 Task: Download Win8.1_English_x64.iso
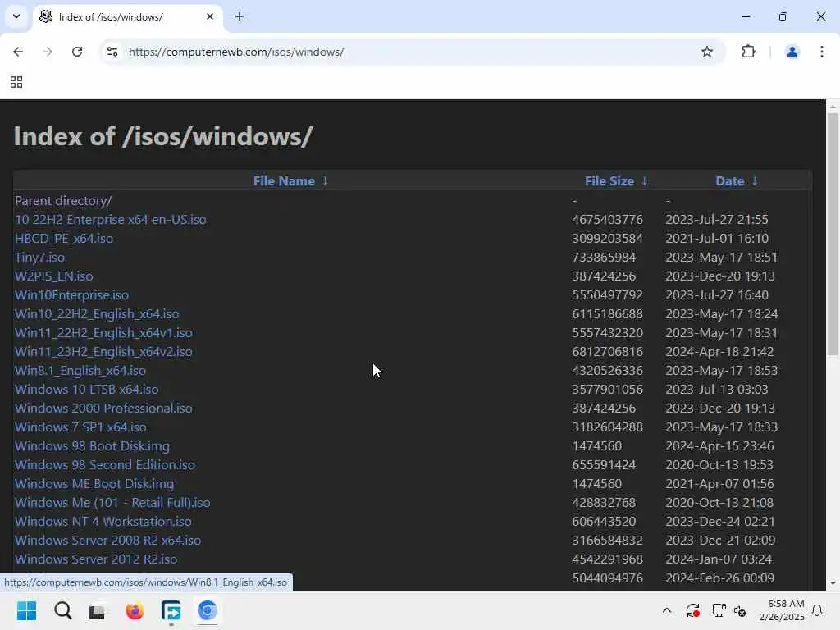click(80, 370)
